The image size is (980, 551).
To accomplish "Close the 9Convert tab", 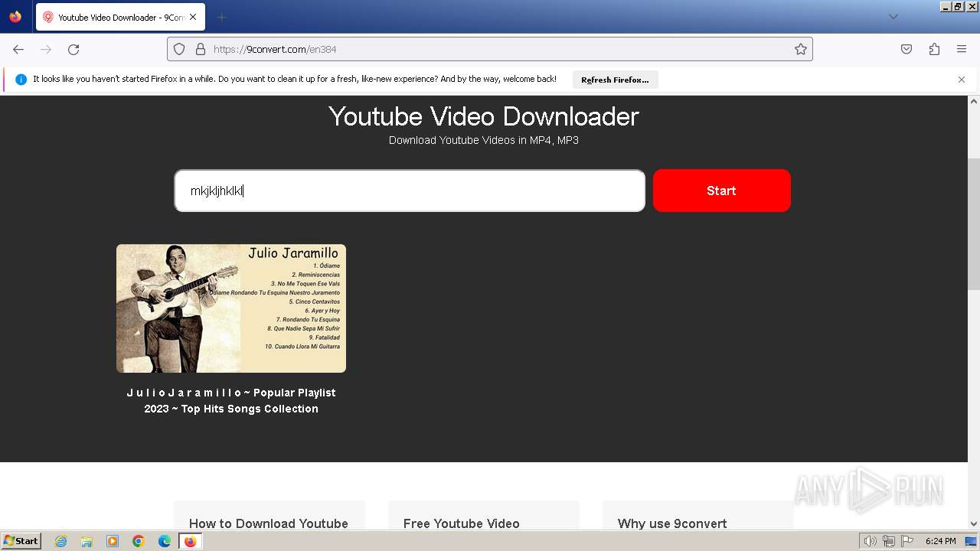I will pyautogui.click(x=193, y=17).
